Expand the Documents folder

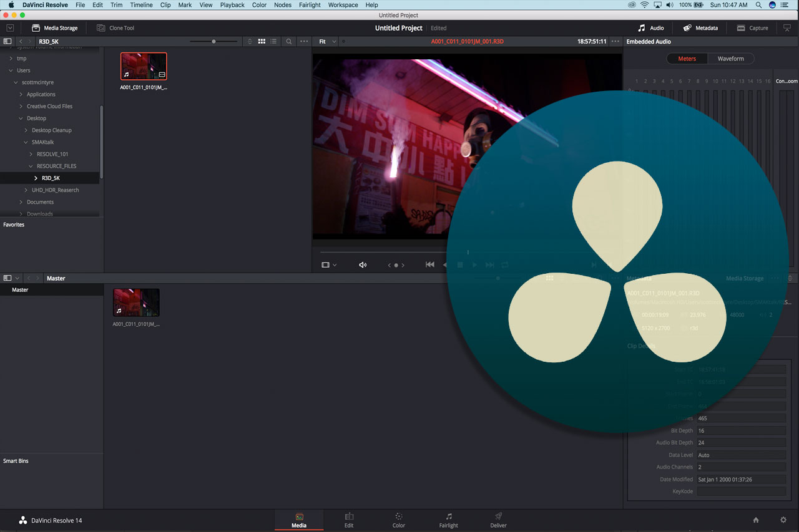pos(21,202)
